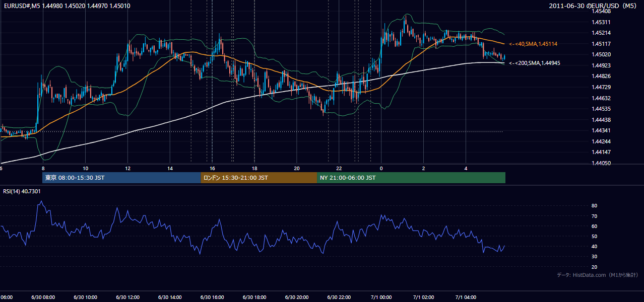Image resolution: width=644 pixels, height=302 pixels.
Task: Click the '7/1 02:00' bottom time label
Action: coord(424,297)
